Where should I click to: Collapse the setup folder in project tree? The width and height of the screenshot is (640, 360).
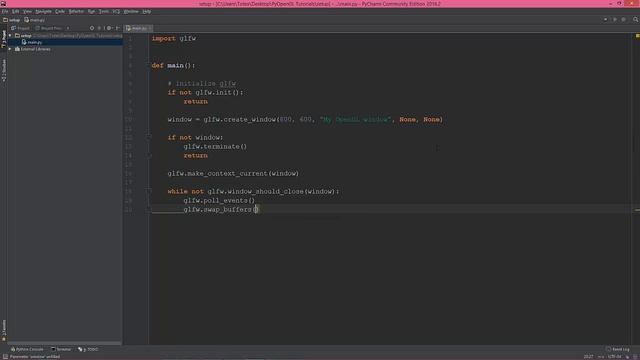[x=10, y=36]
